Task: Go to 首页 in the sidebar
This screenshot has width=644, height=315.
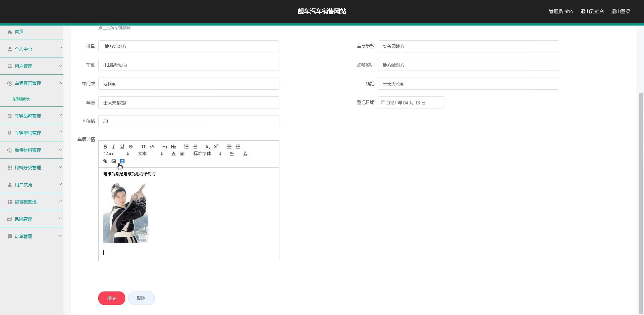Action: point(19,32)
